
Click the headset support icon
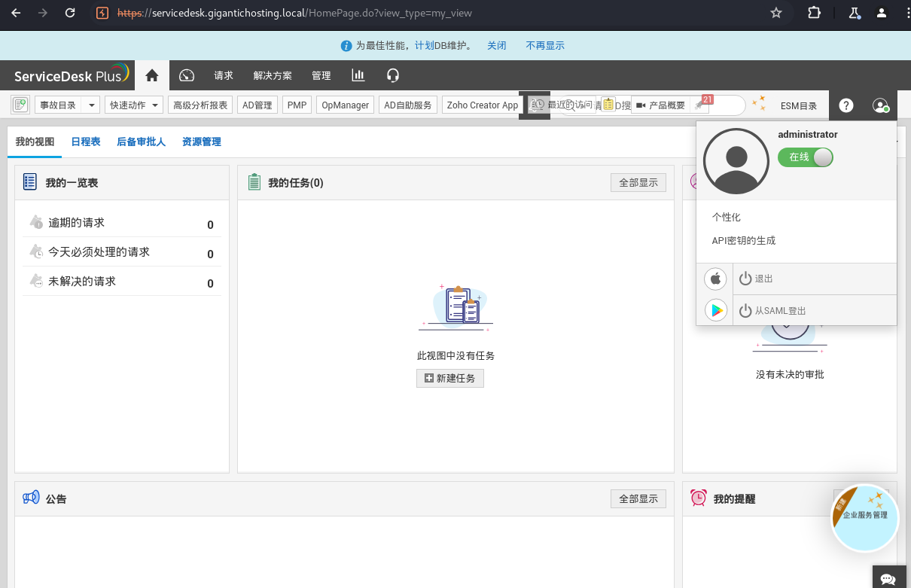point(392,75)
